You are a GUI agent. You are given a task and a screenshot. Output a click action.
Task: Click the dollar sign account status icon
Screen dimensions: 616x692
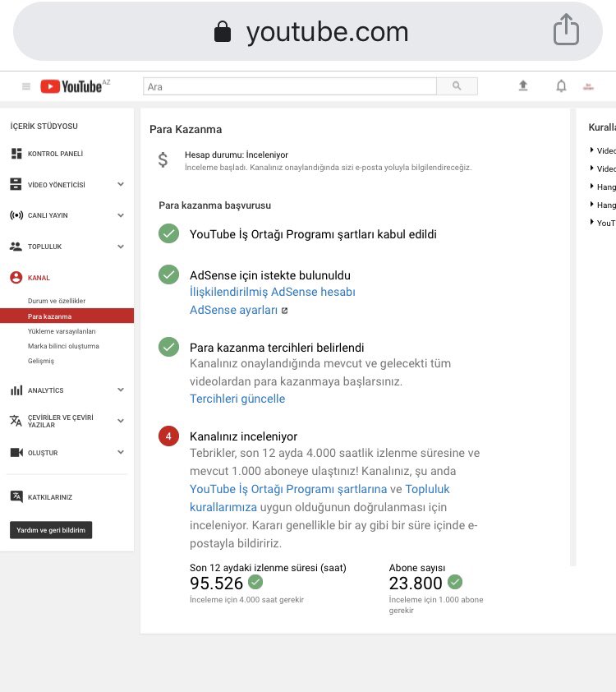163,159
